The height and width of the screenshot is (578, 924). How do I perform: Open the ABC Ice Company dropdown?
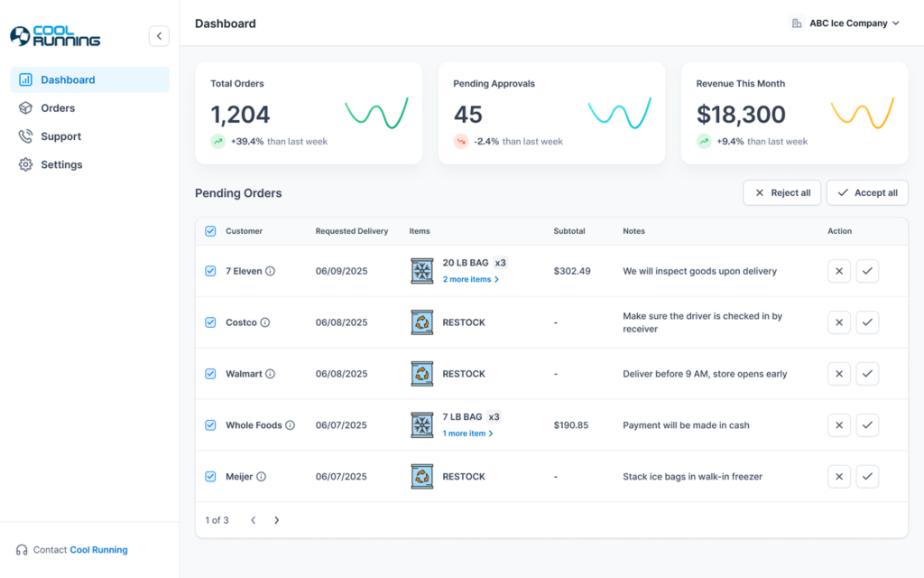(x=845, y=23)
